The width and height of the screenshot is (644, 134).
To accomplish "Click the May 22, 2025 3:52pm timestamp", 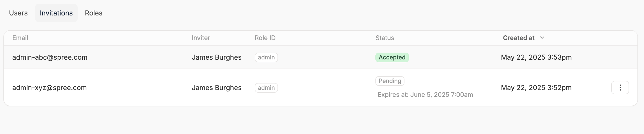I will 536,88.
